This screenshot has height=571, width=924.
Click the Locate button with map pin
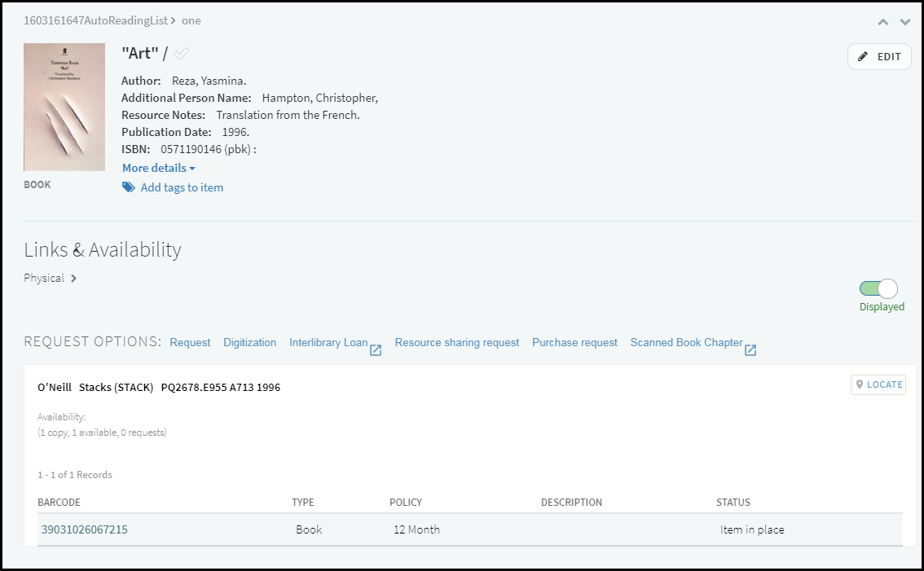pyautogui.click(x=878, y=384)
